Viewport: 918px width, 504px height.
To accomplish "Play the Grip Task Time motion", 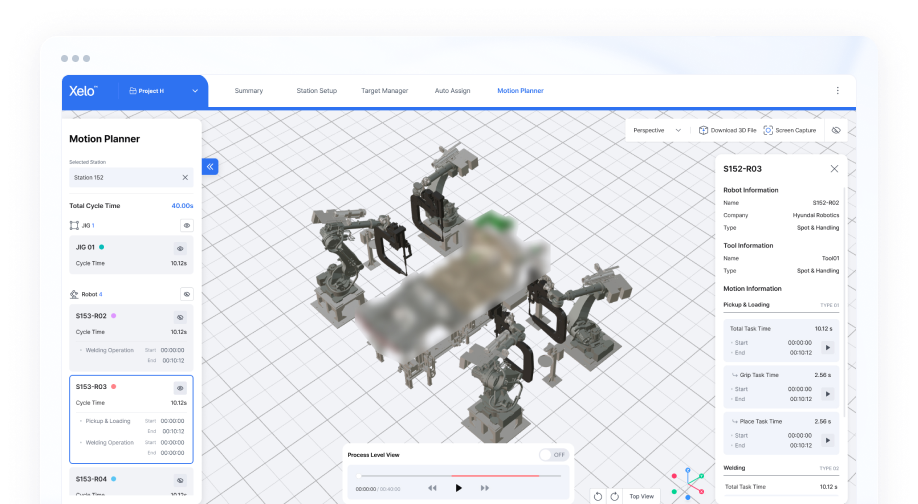I will click(x=826, y=395).
